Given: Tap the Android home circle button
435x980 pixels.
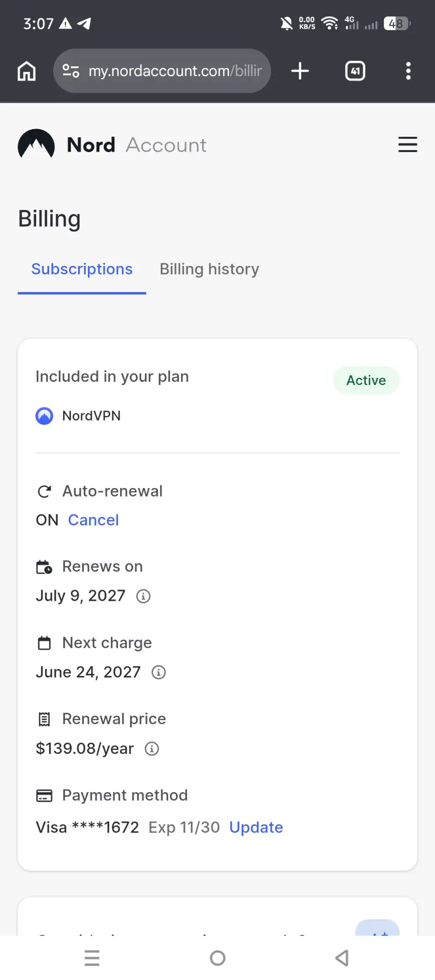Looking at the screenshot, I should pyautogui.click(x=217, y=958).
